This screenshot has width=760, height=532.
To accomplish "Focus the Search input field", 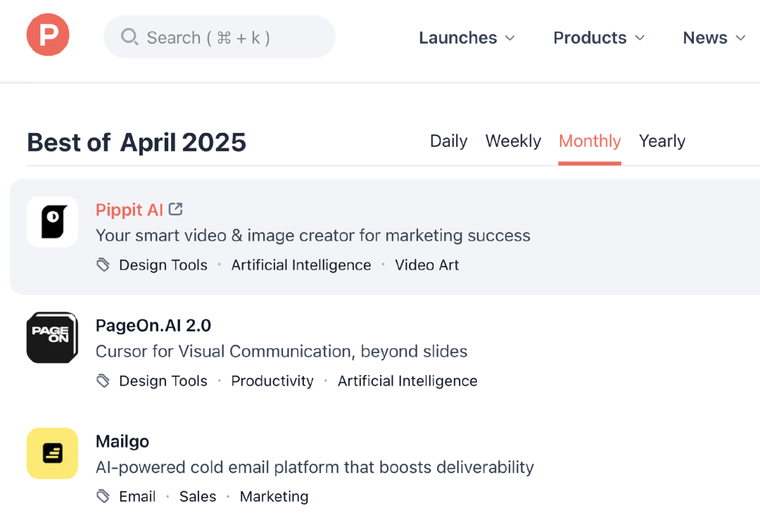I will [x=220, y=37].
